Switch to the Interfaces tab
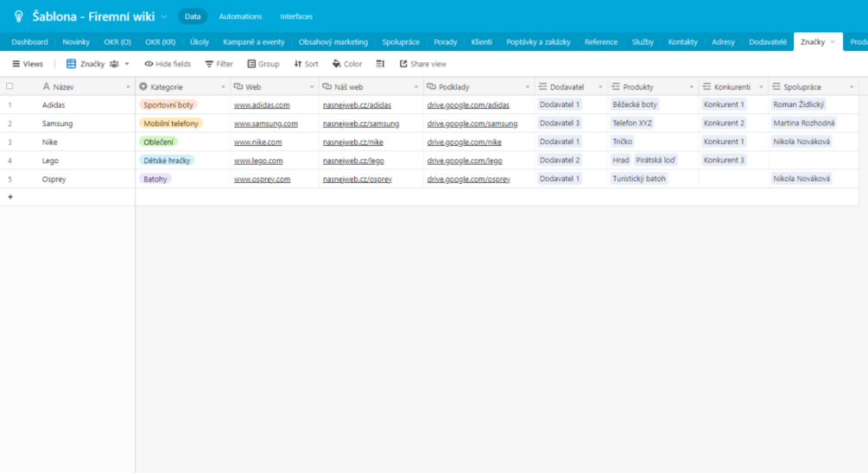This screenshot has height=473, width=868. 296,16
